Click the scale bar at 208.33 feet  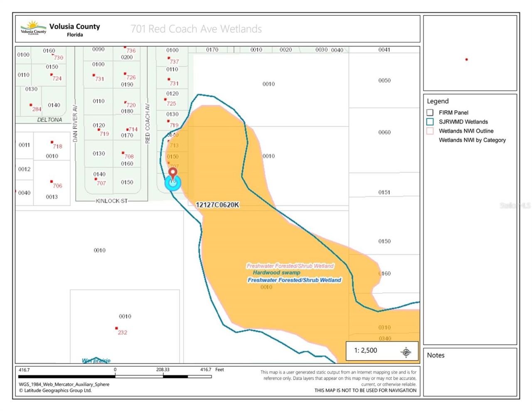[x=163, y=377]
